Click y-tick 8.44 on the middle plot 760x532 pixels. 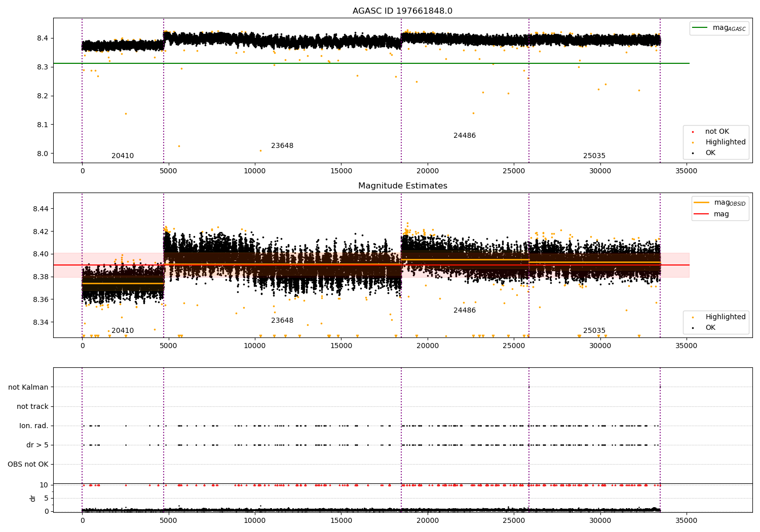(40, 209)
